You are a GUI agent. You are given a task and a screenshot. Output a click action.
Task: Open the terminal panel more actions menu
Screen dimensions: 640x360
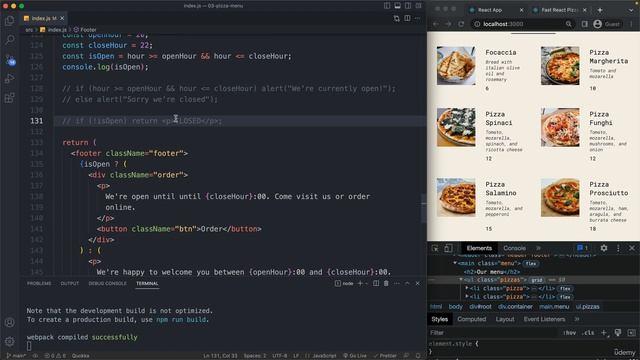397,283
